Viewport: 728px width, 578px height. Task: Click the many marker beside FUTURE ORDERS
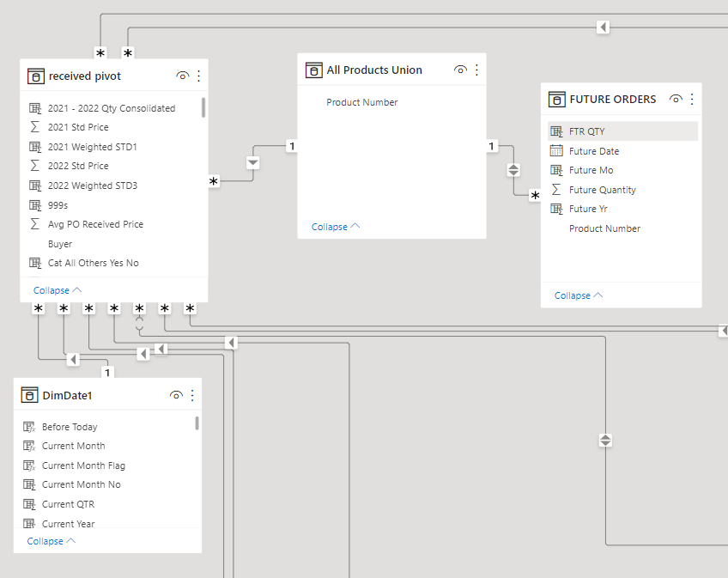(x=535, y=195)
